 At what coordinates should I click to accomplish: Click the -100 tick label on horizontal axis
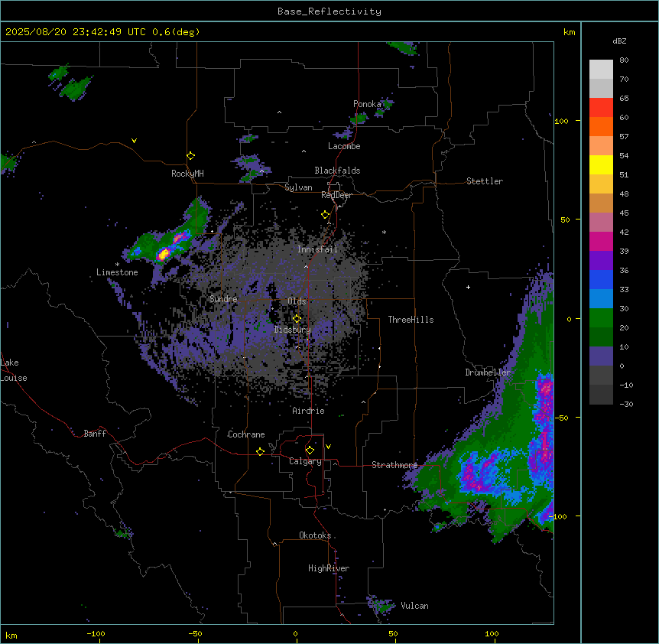[x=96, y=633]
